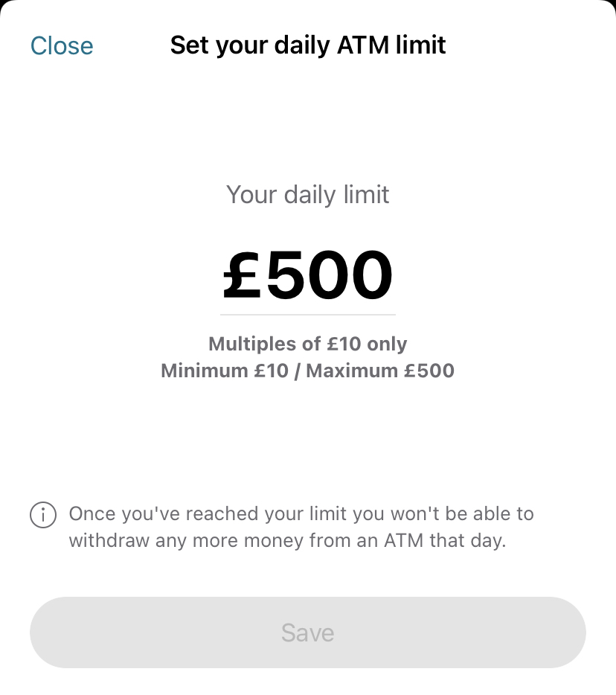Tap the digit 5 in the limit amount

pos(284,275)
